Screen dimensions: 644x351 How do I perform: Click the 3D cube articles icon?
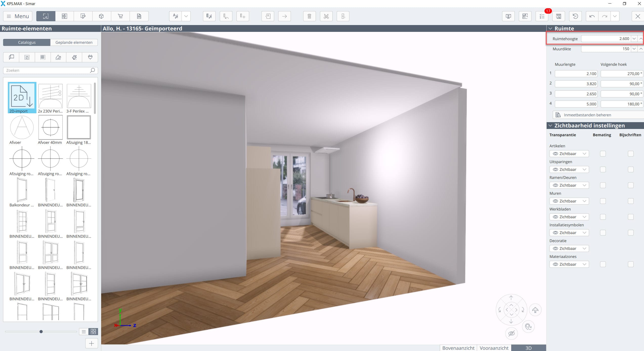pyautogui.click(x=101, y=16)
